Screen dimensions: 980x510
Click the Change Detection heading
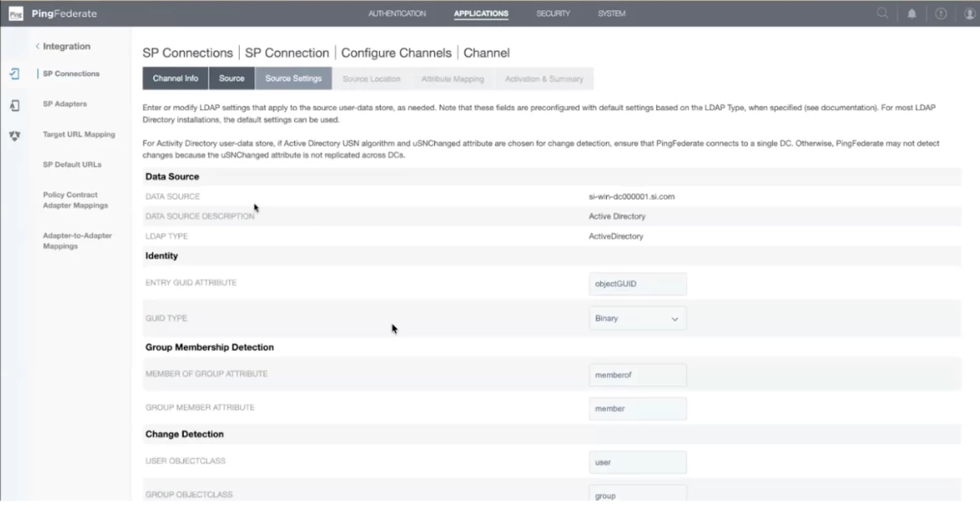coord(184,434)
